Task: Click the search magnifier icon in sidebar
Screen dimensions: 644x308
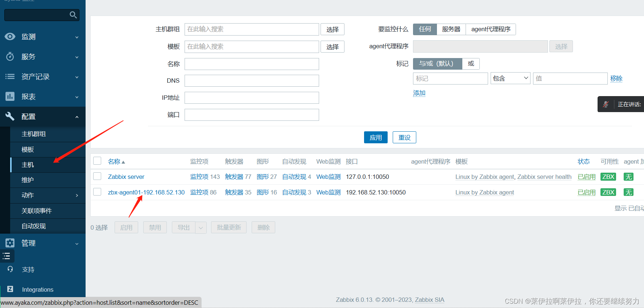Action: [73, 15]
